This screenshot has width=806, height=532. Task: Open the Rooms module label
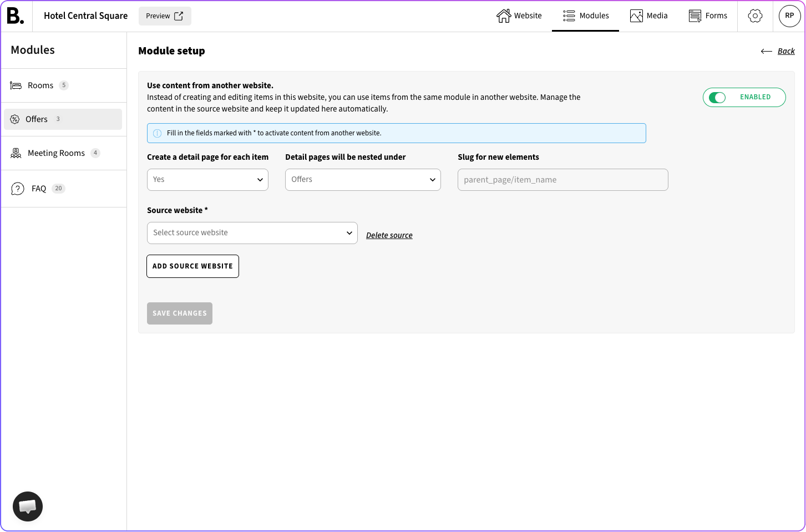click(x=40, y=85)
